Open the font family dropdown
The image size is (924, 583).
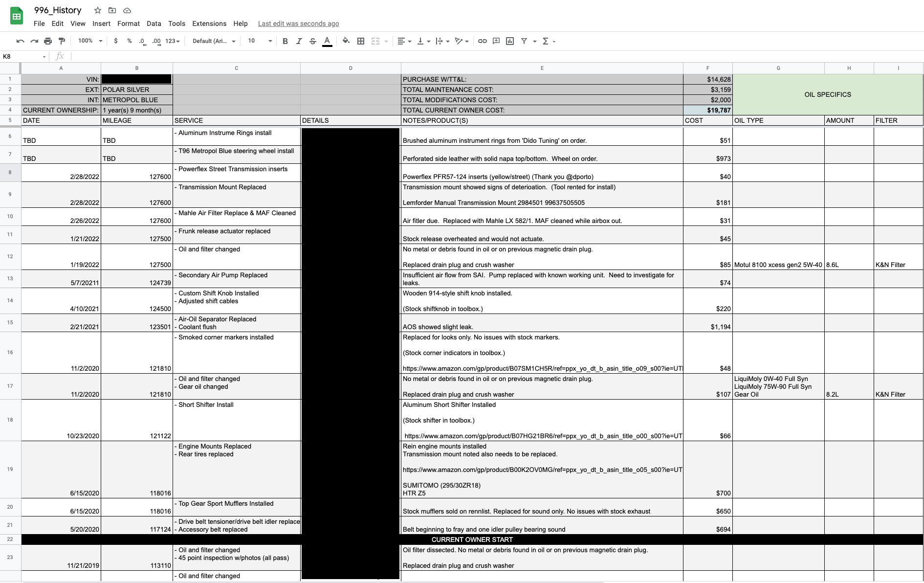[x=213, y=41]
